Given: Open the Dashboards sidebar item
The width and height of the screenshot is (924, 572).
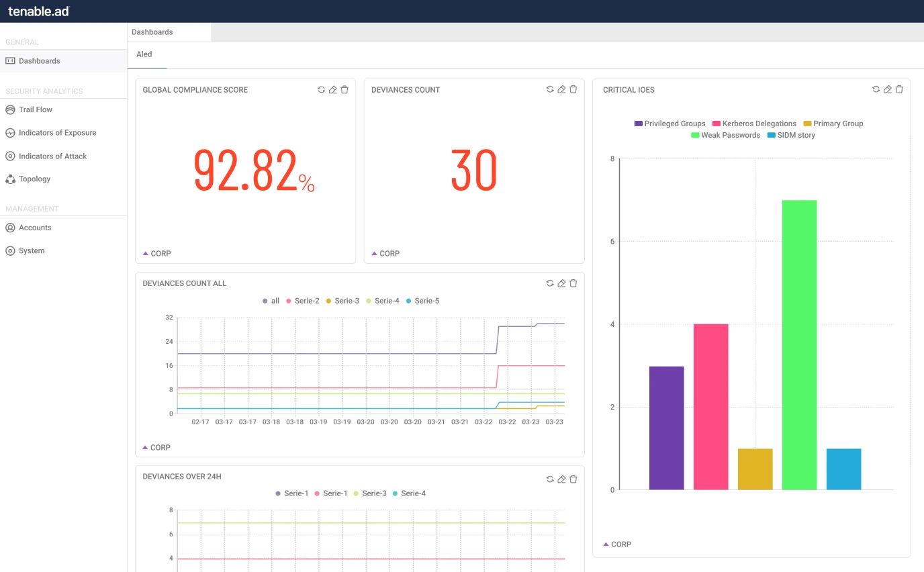Looking at the screenshot, I should 63,61.
